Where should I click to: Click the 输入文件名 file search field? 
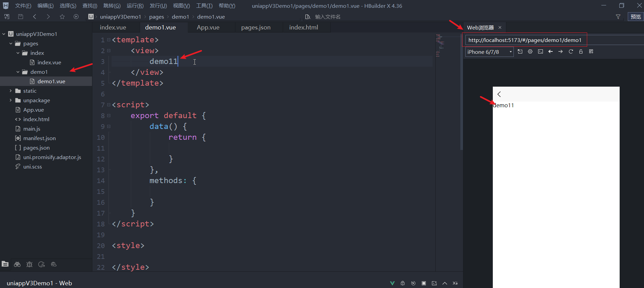pyautogui.click(x=328, y=17)
